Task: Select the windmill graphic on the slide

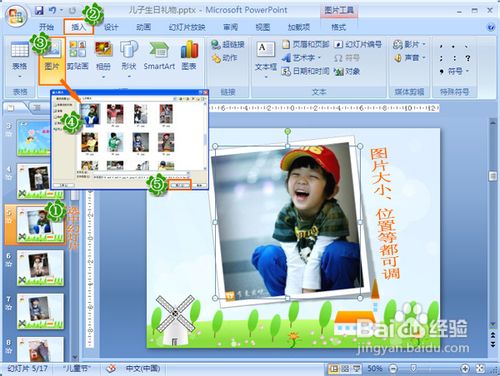Action: pyautogui.click(x=175, y=320)
